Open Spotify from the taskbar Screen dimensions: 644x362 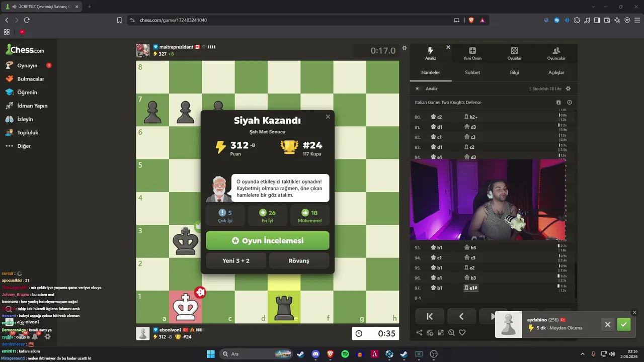pyautogui.click(x=345, y=354)
